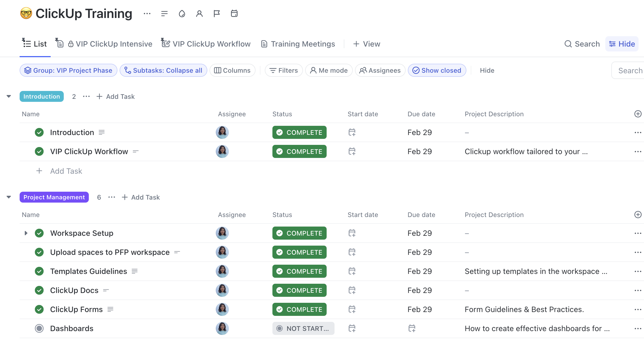Click the green checkmark on the Introduction task
The height and width of the screenshot is (342, 644).
pyautogui.click(x=39, y=132)
